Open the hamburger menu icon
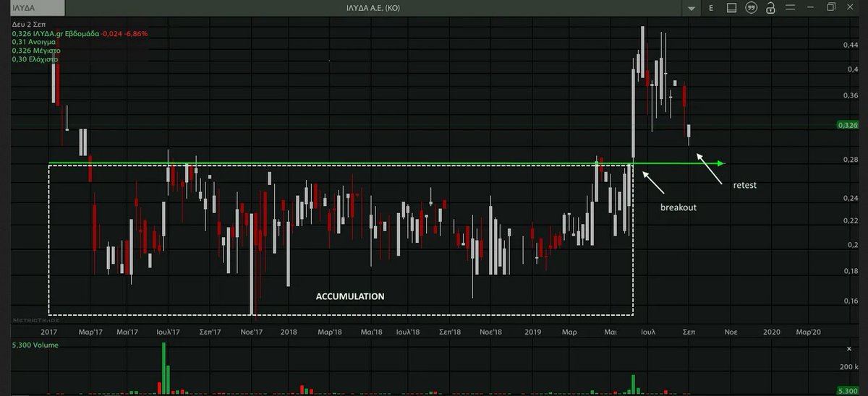868x396 pixels. click(x=791, y=8)
